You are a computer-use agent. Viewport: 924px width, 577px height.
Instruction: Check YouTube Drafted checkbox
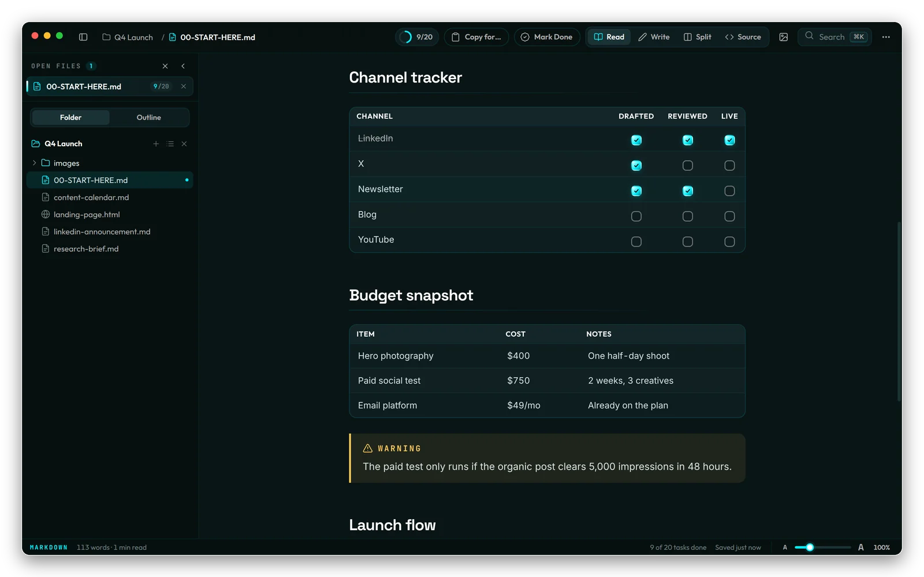click(x=636, y=242)
